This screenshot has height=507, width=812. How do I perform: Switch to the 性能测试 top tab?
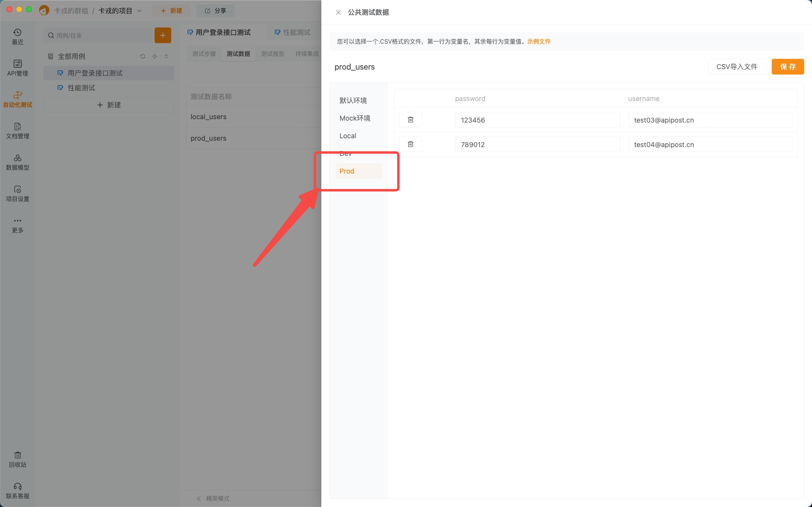(x=292, y=32)
